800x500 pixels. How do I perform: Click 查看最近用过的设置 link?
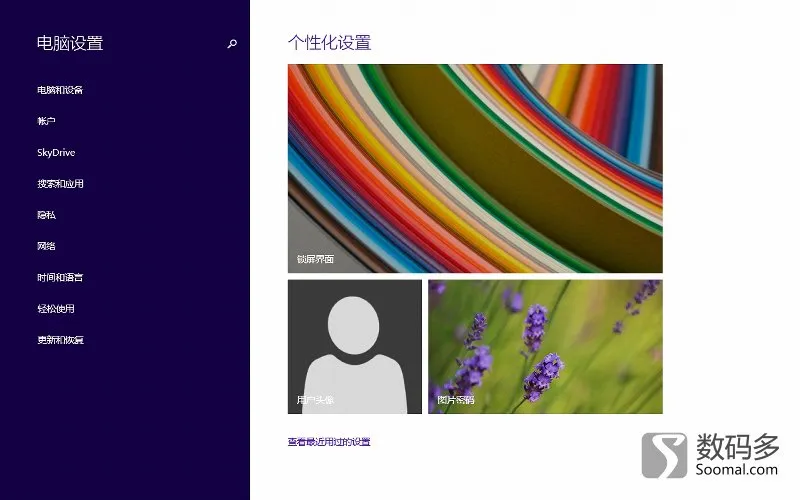[329, 442]
